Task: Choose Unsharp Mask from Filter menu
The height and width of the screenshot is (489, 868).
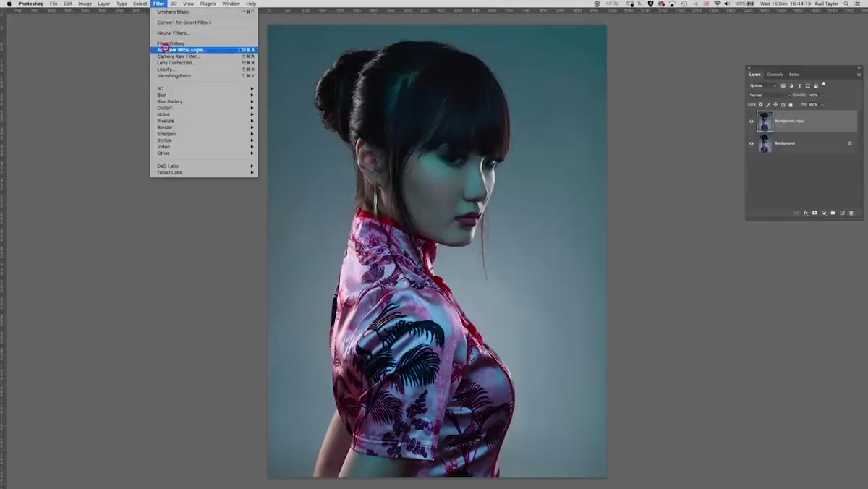Action: [204, 12]
